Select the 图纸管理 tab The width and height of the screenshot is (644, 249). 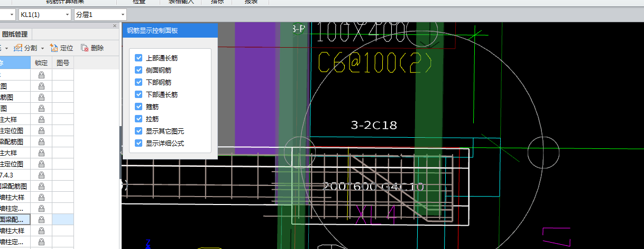15,35
